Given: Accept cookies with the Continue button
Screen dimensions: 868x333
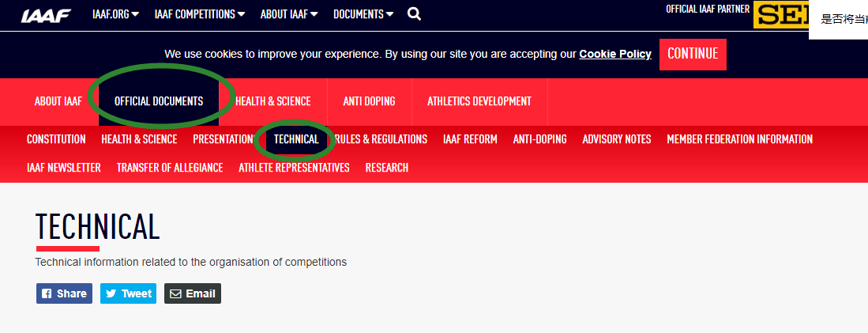Looking at the screenshot, I should 693,55.
